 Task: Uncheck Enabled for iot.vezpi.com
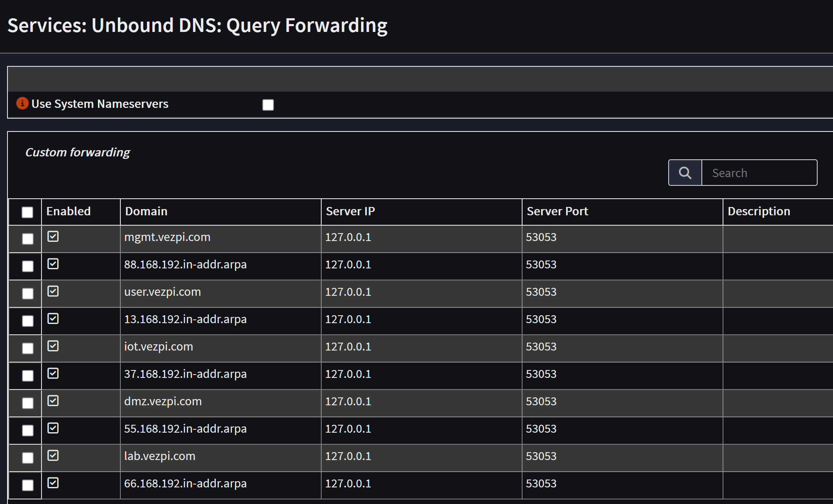point(53,346)
